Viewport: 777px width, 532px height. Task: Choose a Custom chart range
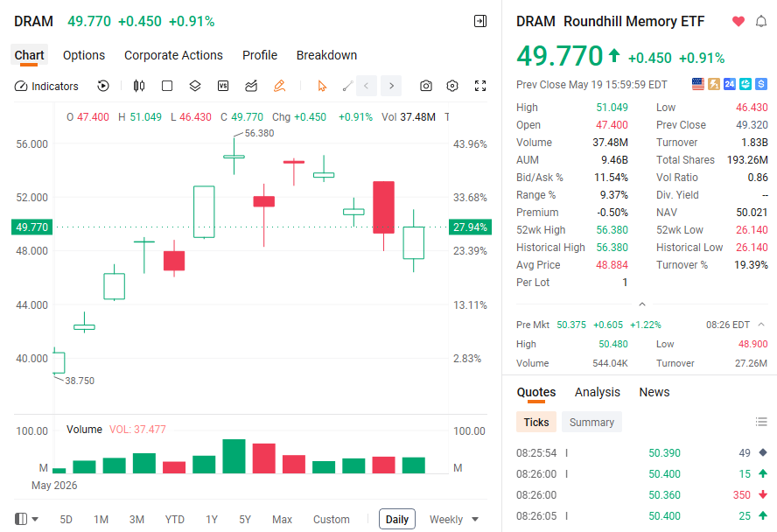pyautogui.click(x=331, y=520)
